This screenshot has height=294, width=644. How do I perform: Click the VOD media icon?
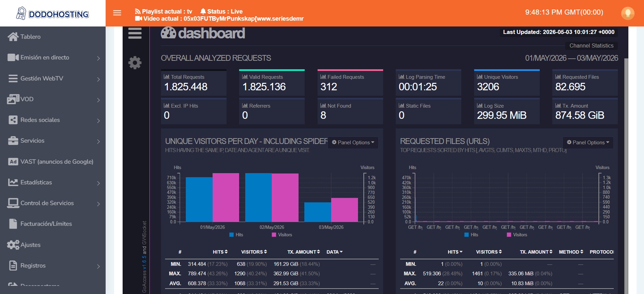(13, 99)
